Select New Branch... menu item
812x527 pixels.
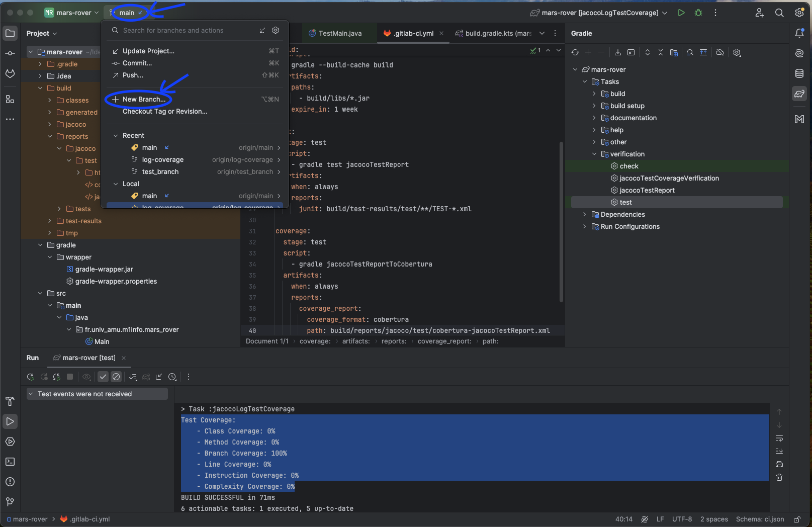tap(195, 100)
